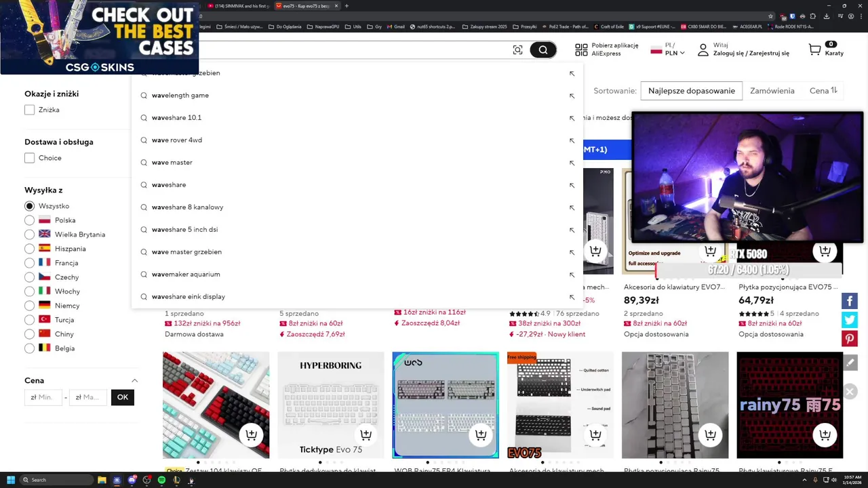Image resolution: width=868 pixels, height=488 pixels.
Task: Choose 'waveshare 5 inch dsi' suggestion
Action: click(184, 230)
